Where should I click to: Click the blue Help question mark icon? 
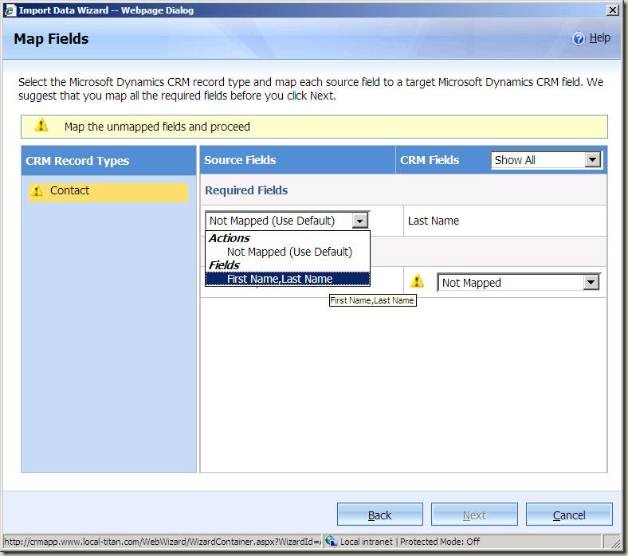pyautogui.click(x=578, y=39)
